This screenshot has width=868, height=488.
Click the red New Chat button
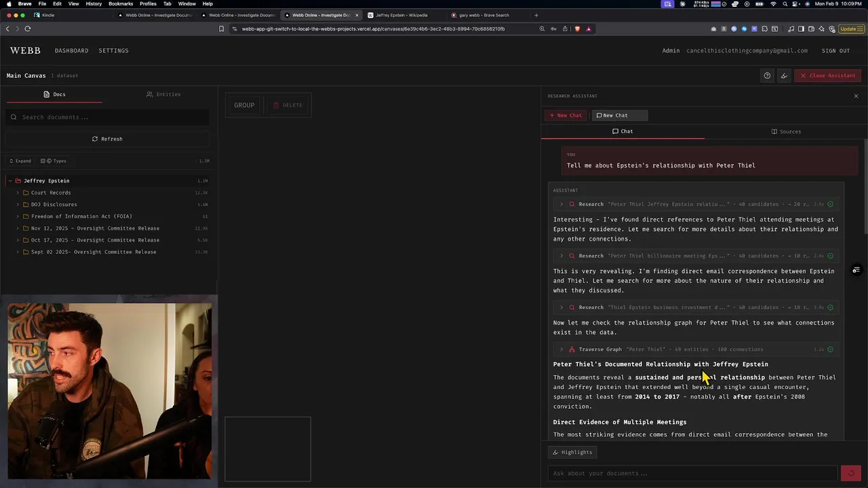(x=566, y=115)
